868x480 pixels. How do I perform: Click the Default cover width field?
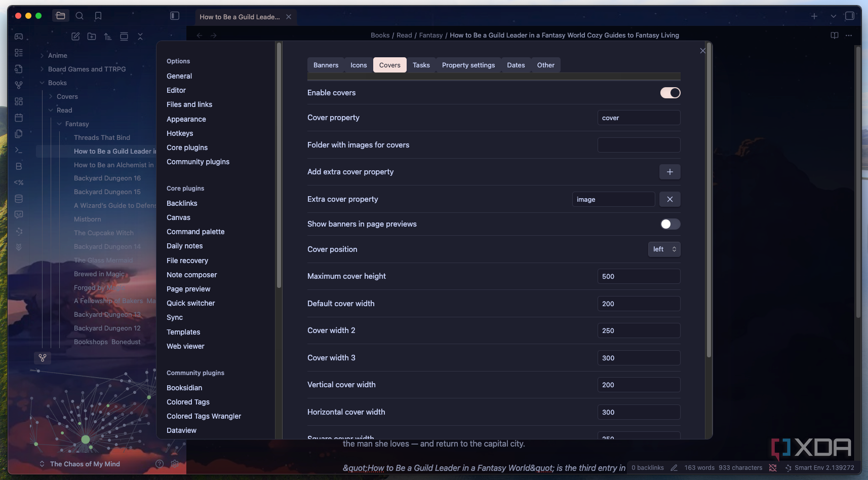(x=639, y=304)
